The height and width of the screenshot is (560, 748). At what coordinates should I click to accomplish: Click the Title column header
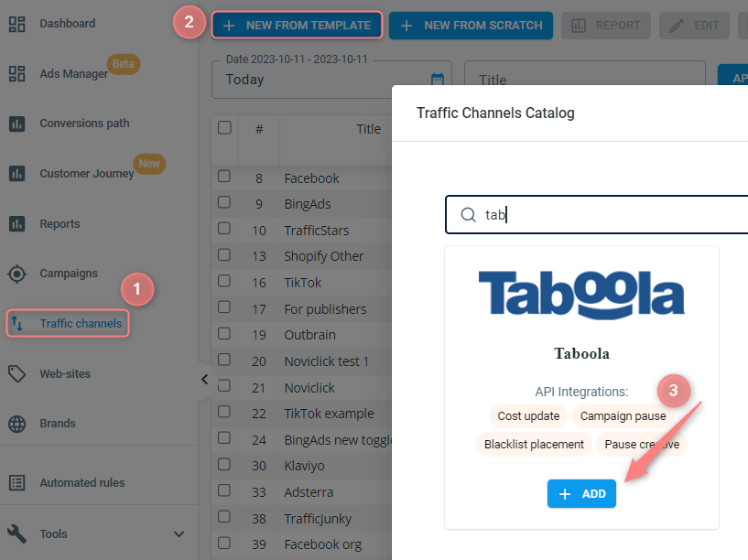(x=368, y=129)
